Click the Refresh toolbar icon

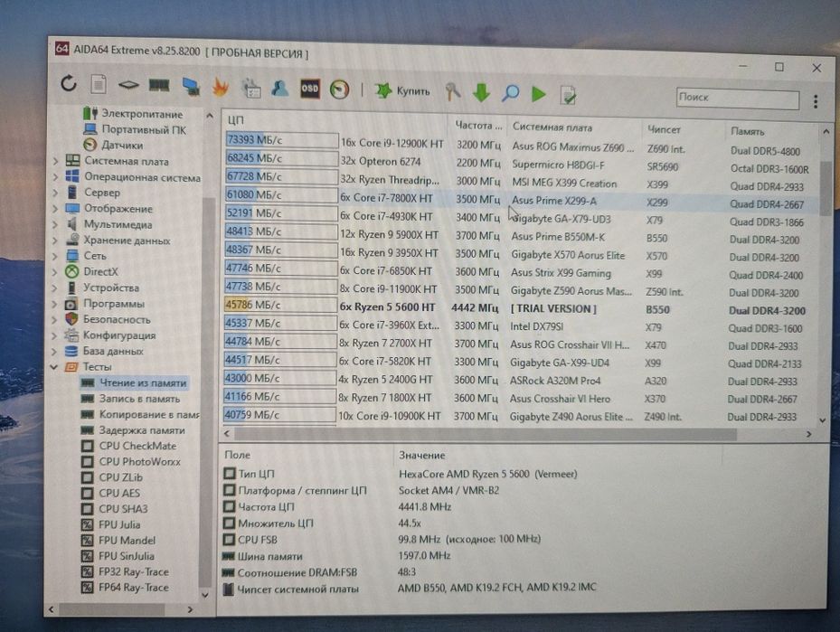tap(69, 83)
